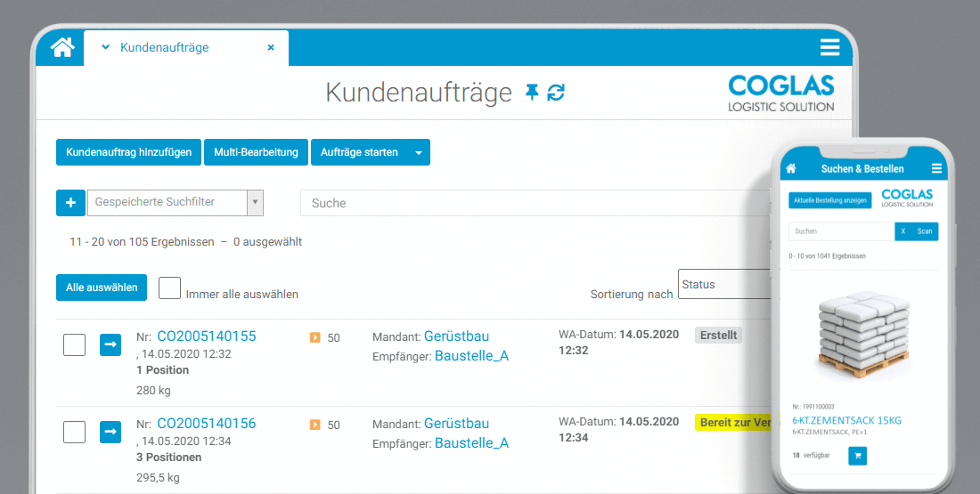
Task: Pin the Kundenaufträge page
Action: pyautogui.click(x=532, y=93)
